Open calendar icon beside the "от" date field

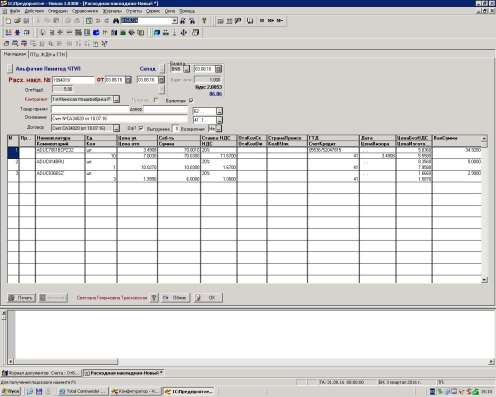pyautogui.click(x=128, y=80)
